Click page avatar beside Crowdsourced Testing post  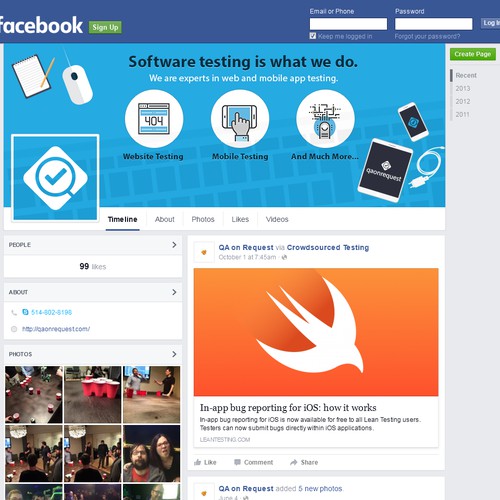(204, 252)
